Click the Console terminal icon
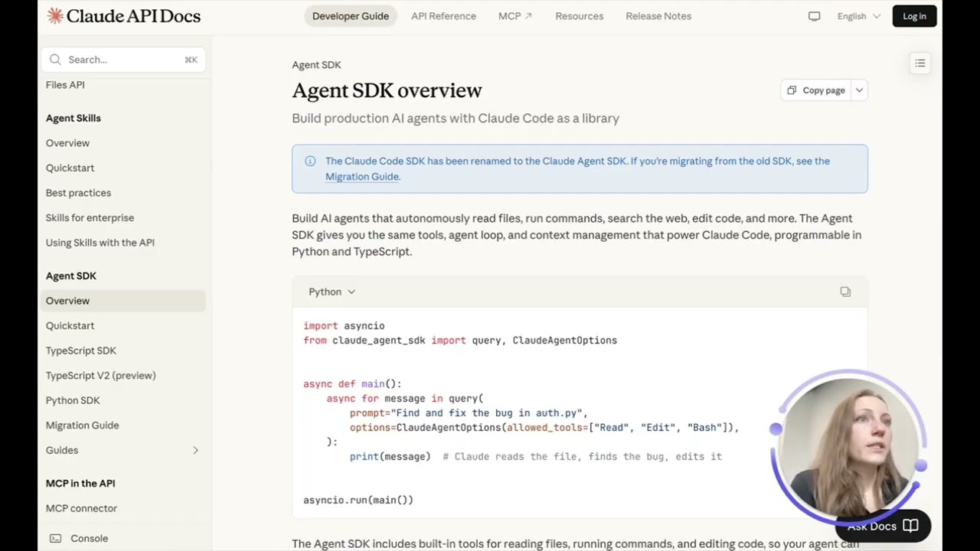 tap(55, 538)
